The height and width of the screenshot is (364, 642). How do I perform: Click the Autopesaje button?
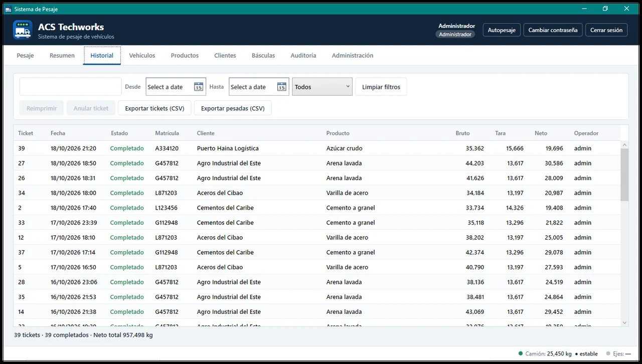(502, 30)
